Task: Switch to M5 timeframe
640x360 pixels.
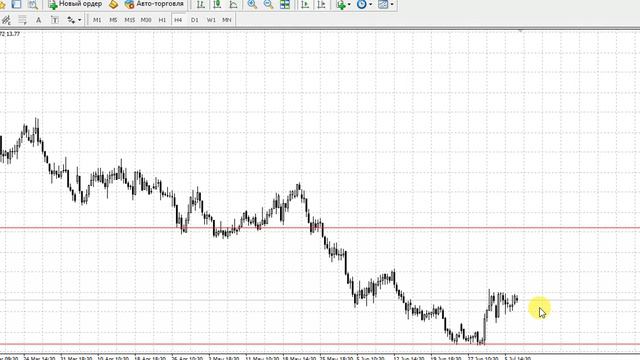Action: click(x=113, y=20)
